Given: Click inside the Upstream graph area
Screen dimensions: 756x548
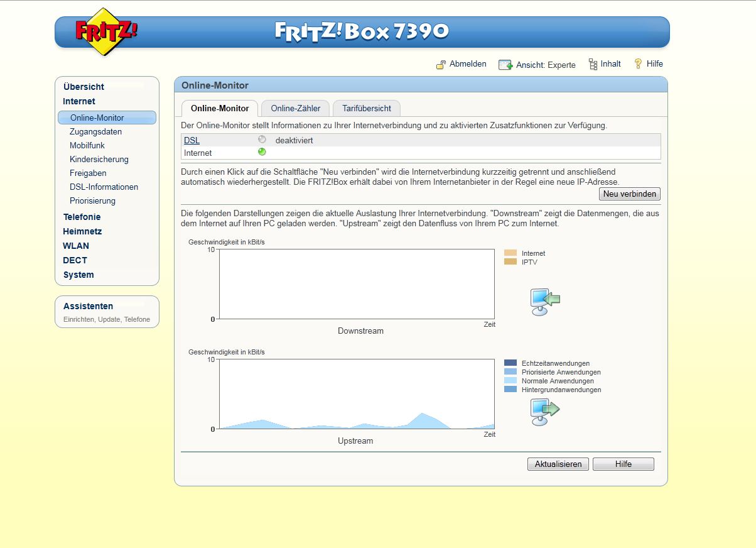Looking at the screenshot, I should (x=357, y=394).
